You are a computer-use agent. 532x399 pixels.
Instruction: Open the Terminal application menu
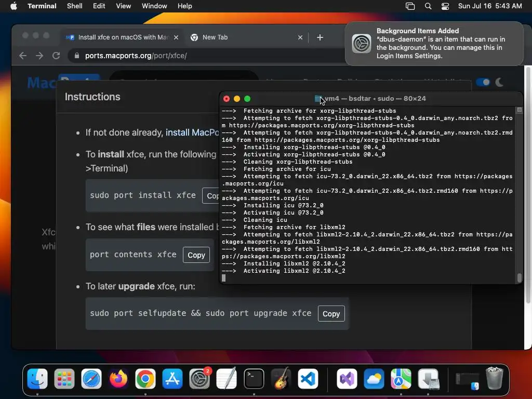[42, 6]
